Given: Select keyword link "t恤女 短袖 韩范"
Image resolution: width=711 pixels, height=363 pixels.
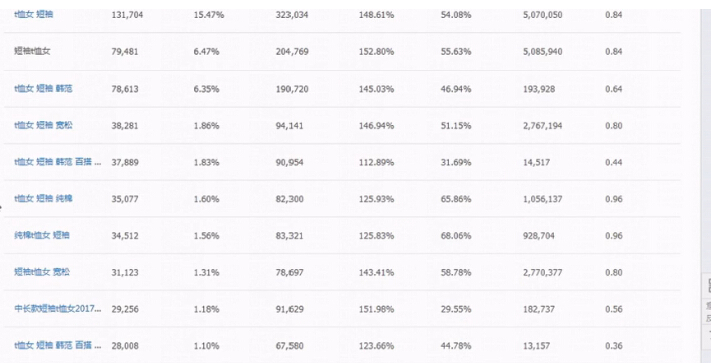Looking at the screenshot, I should click(43, 88).
